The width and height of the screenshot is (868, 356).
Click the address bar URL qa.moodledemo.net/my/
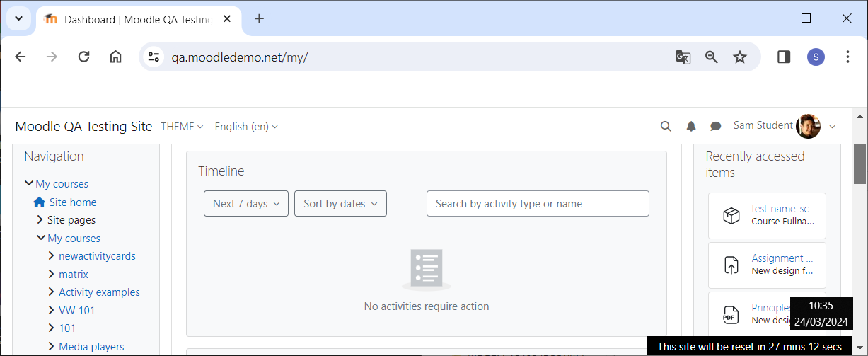point(240,58)
